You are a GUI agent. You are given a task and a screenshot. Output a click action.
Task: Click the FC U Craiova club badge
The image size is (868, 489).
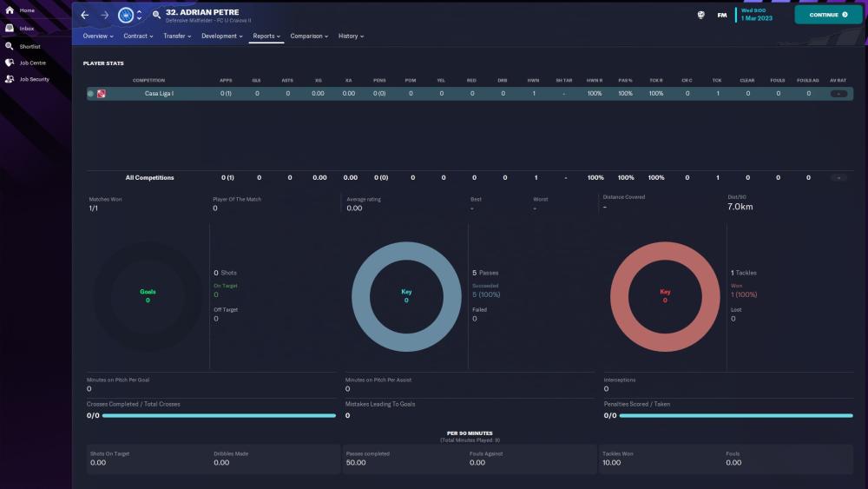point(126,15)
